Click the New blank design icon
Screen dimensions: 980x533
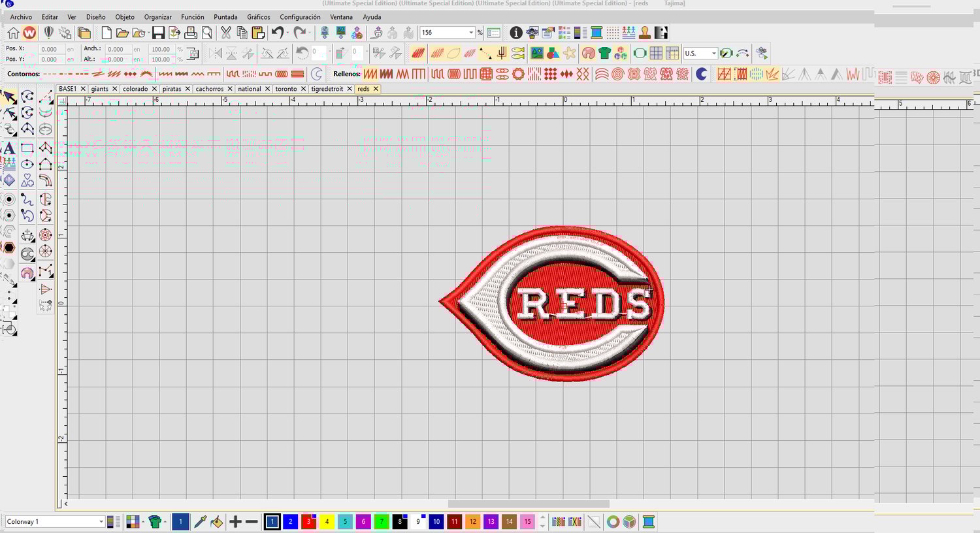pos(106,33)
